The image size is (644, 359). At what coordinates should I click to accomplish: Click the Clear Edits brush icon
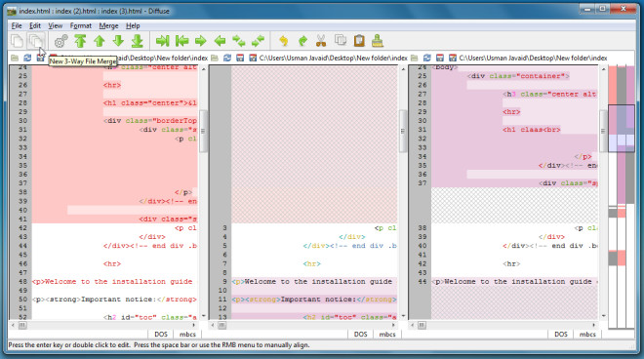(378, 41)
